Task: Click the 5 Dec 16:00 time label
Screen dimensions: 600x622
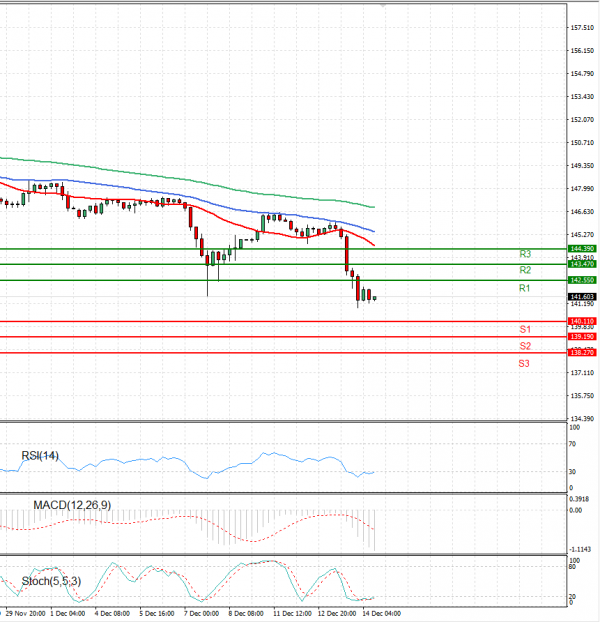Action: tap(157, 613)
